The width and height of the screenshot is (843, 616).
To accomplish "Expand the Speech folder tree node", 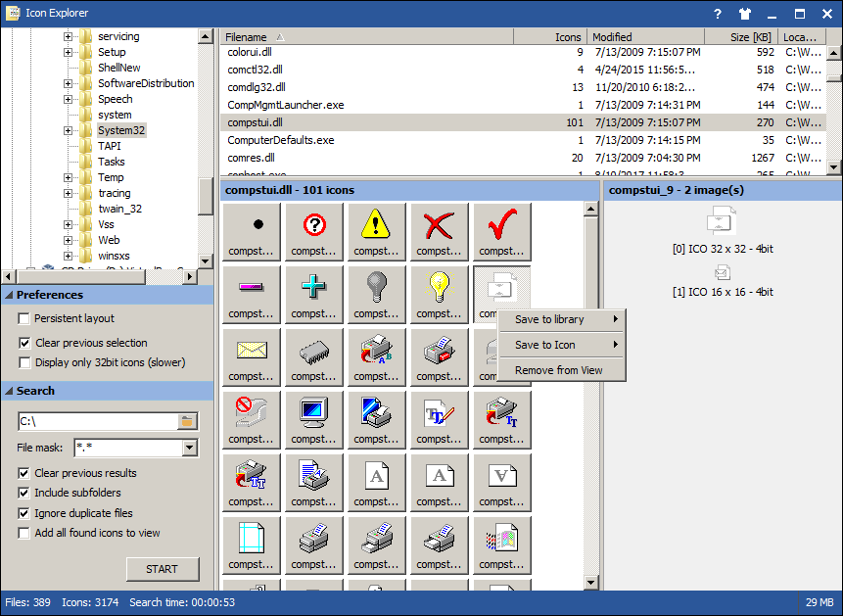I will [x=69, y=99].
